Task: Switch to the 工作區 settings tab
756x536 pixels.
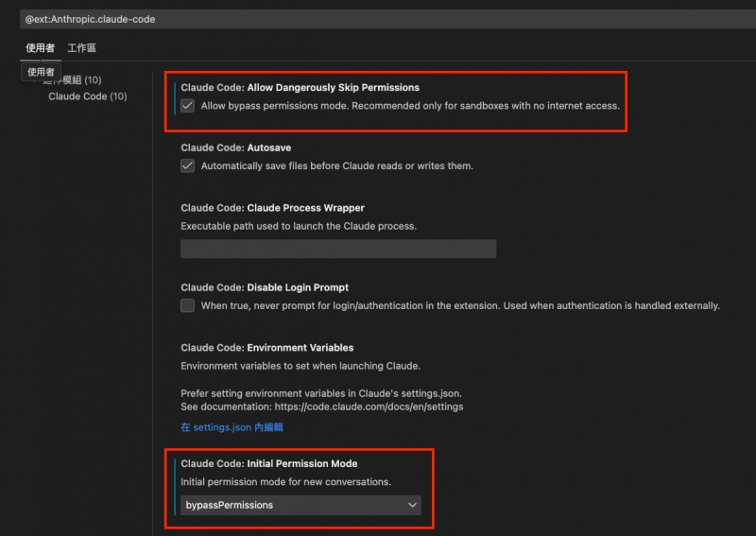Action: pos(81,48)
